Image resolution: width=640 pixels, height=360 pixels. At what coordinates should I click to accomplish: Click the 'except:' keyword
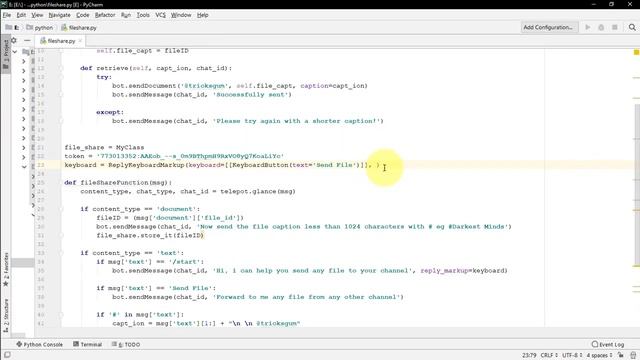(110, 112)
